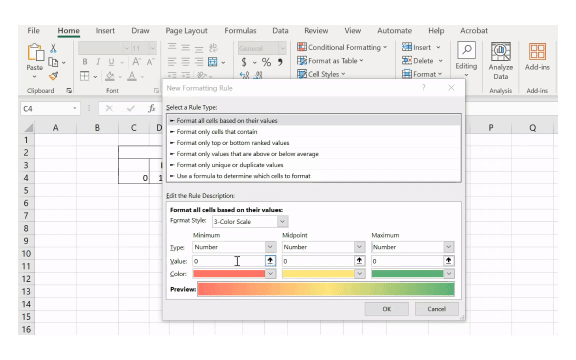Select 'Format only values above or below average'
Viewport: 576px width, 360px height.
click(x=314, y=154)
